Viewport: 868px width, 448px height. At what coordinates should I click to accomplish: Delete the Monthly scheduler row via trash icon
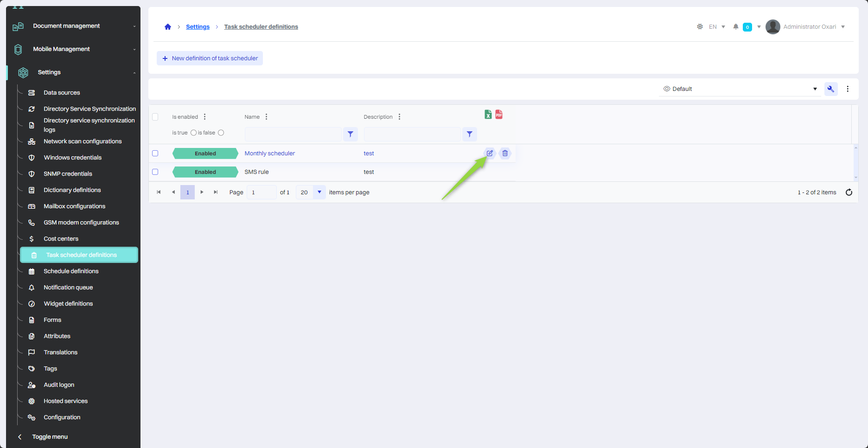click(x=505, y=153)
